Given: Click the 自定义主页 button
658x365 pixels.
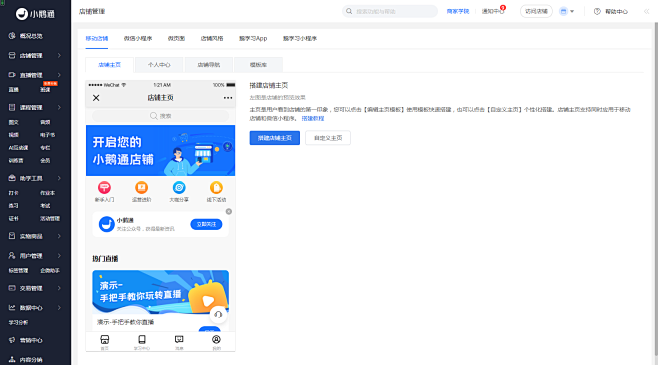Looking at the screenshot, I should click(x=328, y=138).
